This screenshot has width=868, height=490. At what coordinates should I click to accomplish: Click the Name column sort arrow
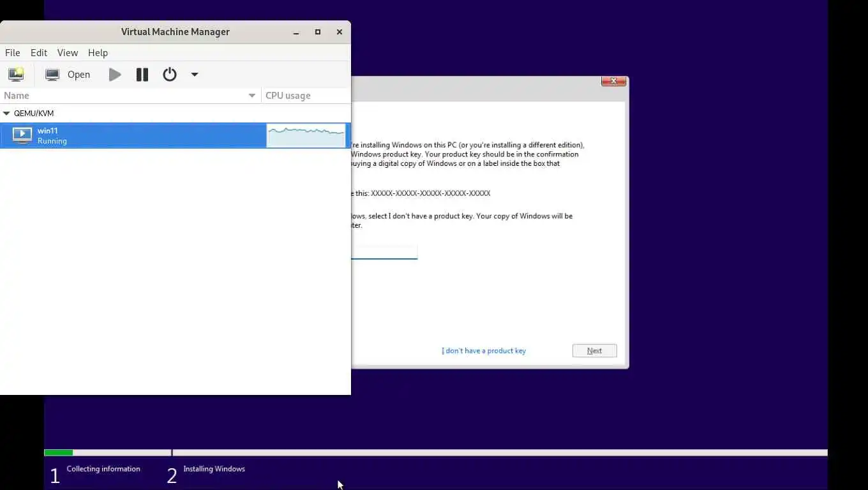(x=252, y=96)
